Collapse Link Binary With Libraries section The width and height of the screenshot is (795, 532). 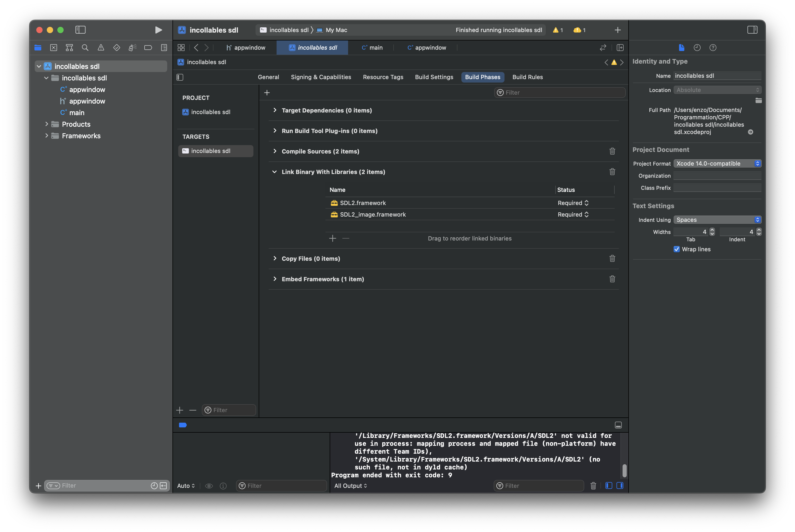click(x=274, y=172)
